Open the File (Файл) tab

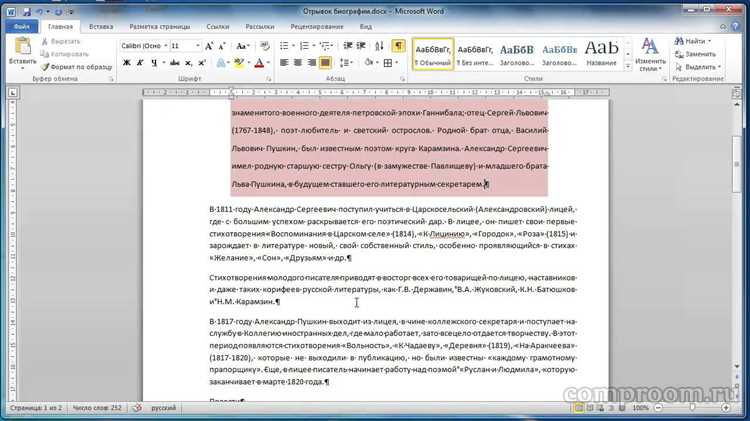coord(22,27)
